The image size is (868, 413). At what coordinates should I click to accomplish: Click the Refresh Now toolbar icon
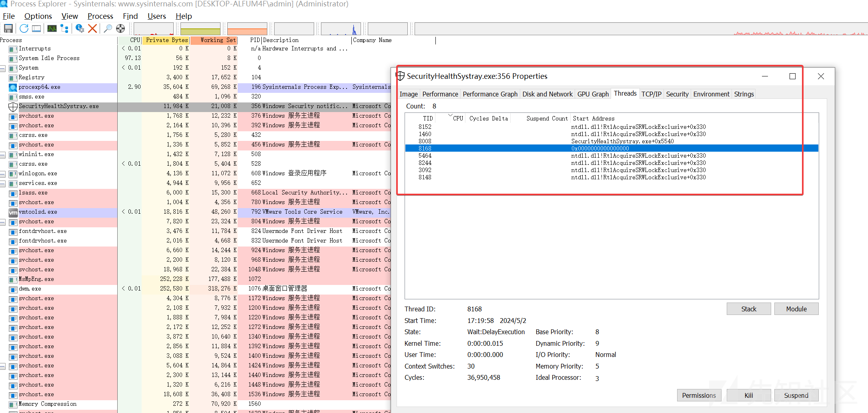[x=24, y=28]
